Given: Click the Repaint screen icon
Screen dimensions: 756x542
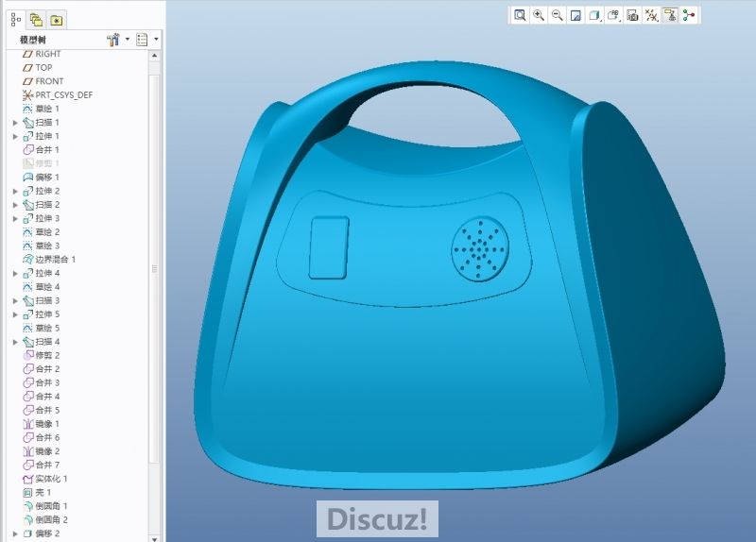Looking at the screenshot, I should click(576, 15).
